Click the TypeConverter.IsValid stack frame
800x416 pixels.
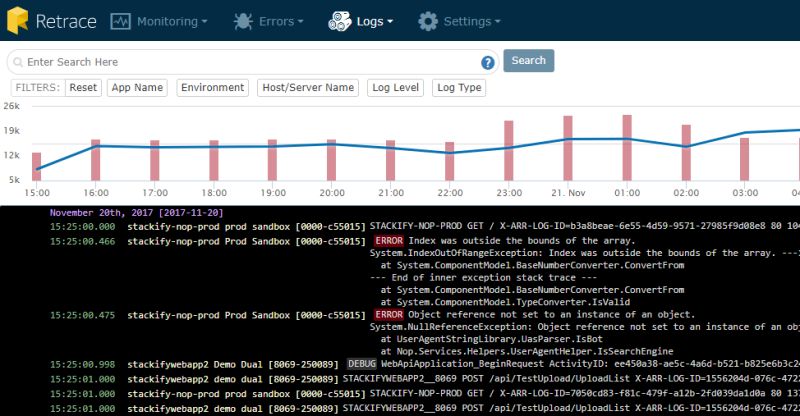[505, 302]
